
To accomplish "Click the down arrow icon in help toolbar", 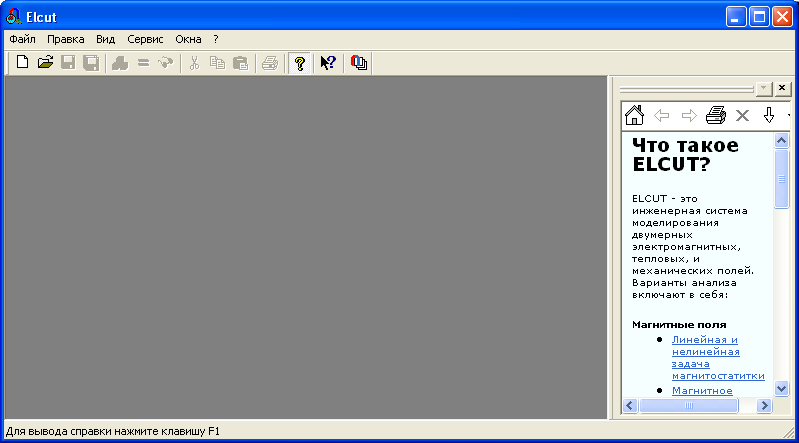I will click(x=769, y=115).
